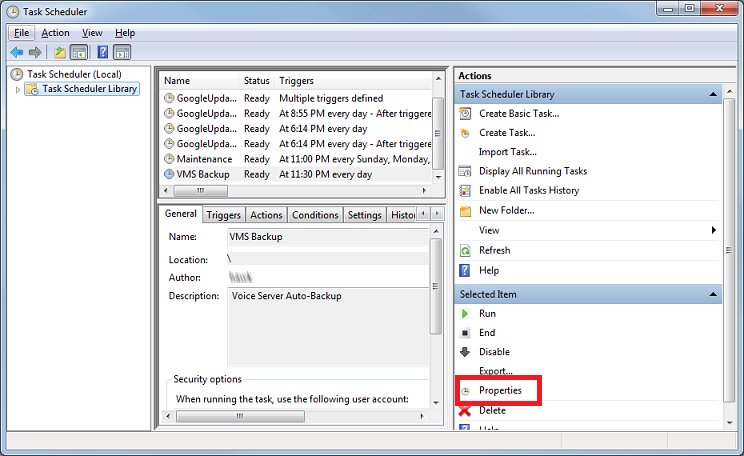The image size is (744, 456).
Task: Open the Action menu
Action: click(55, 33)
